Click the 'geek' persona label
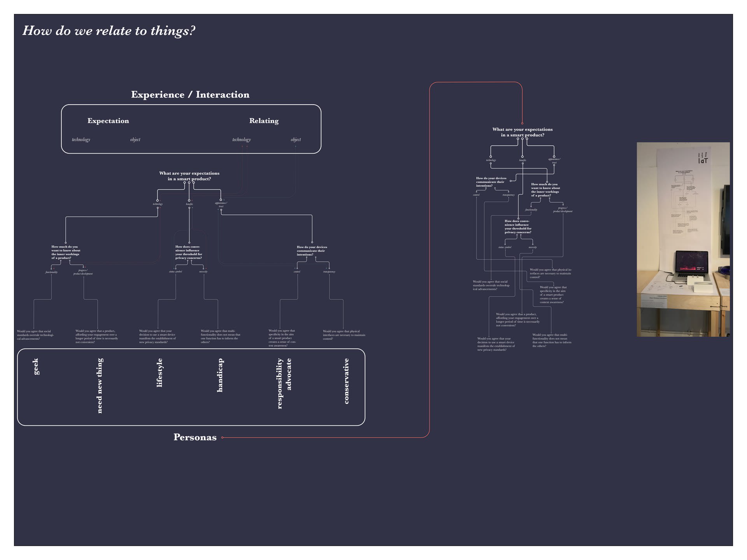747x560 pixels. (x=36, y=367)
